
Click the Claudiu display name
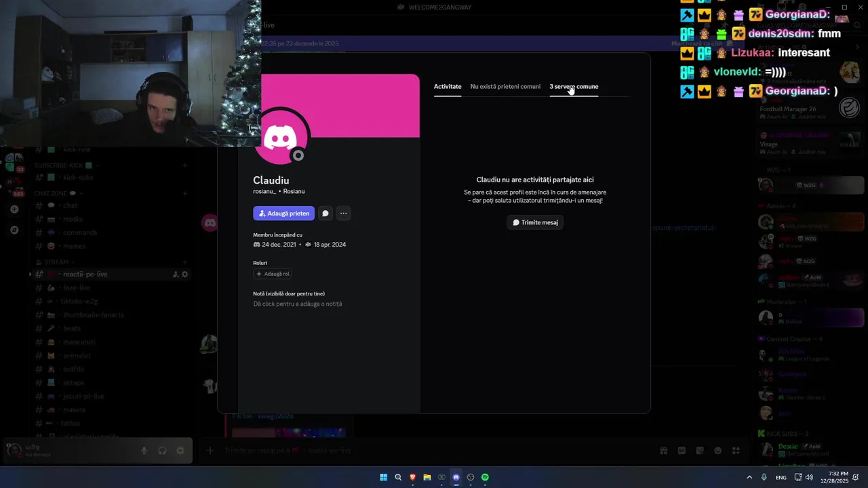[271, 180]
